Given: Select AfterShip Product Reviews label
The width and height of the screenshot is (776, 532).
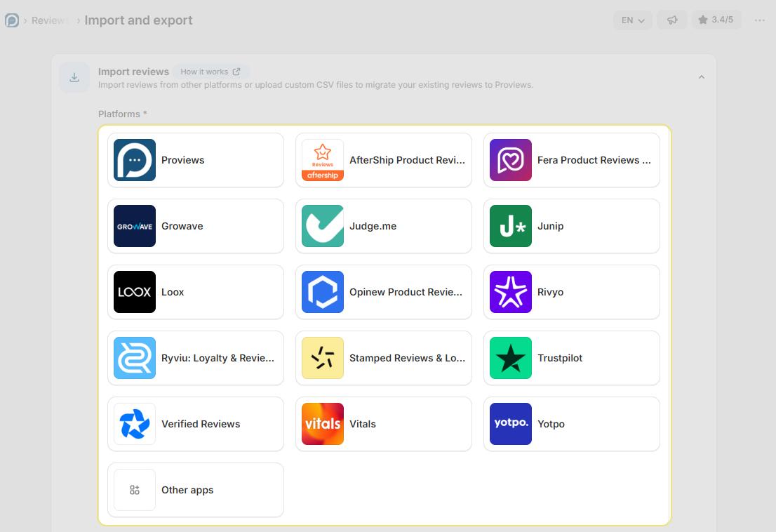Looking at the screenshot, I should [408, 160].
